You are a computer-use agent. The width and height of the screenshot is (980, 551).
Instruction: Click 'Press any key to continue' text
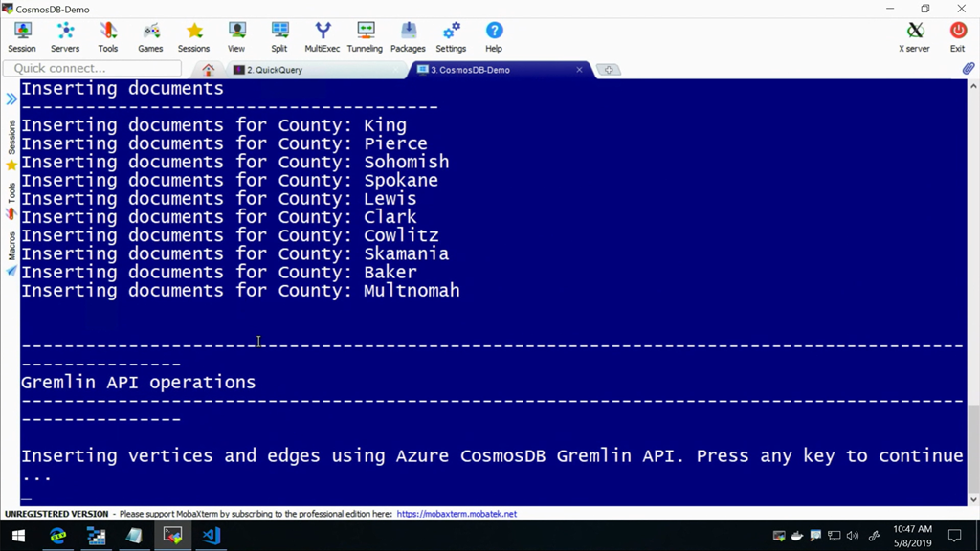coord(830,456)
